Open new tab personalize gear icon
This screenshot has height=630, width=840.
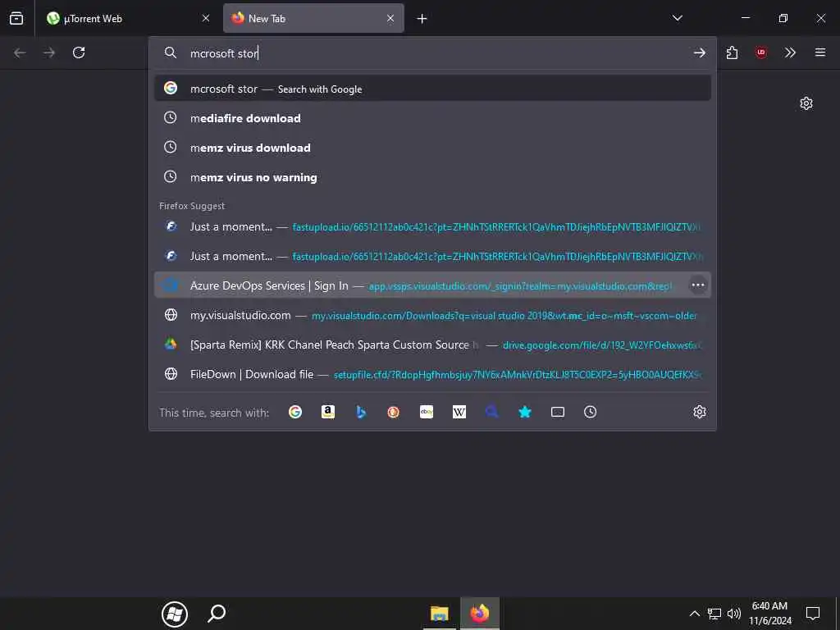click(x=806, y=103)
